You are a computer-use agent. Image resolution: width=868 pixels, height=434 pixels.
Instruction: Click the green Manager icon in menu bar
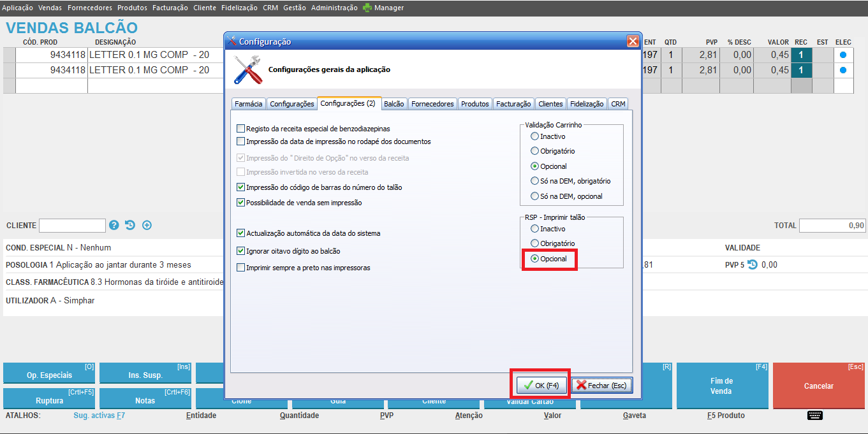pos(367,8)
